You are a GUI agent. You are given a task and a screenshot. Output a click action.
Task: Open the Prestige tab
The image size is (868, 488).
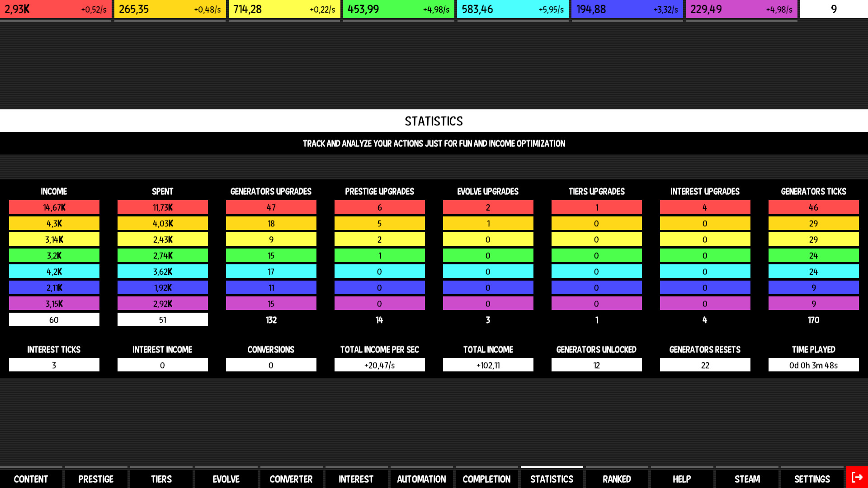pos(96,479)
